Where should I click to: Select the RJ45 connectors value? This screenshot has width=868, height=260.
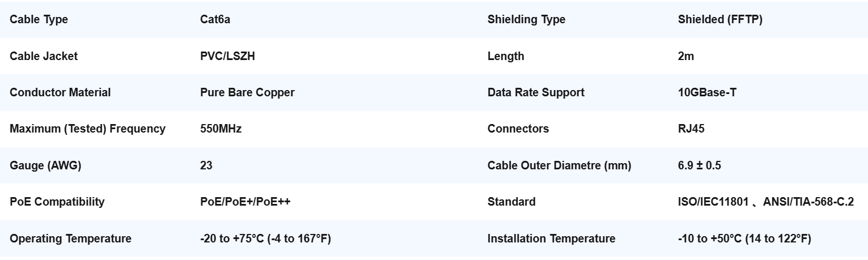pos(691,129)
